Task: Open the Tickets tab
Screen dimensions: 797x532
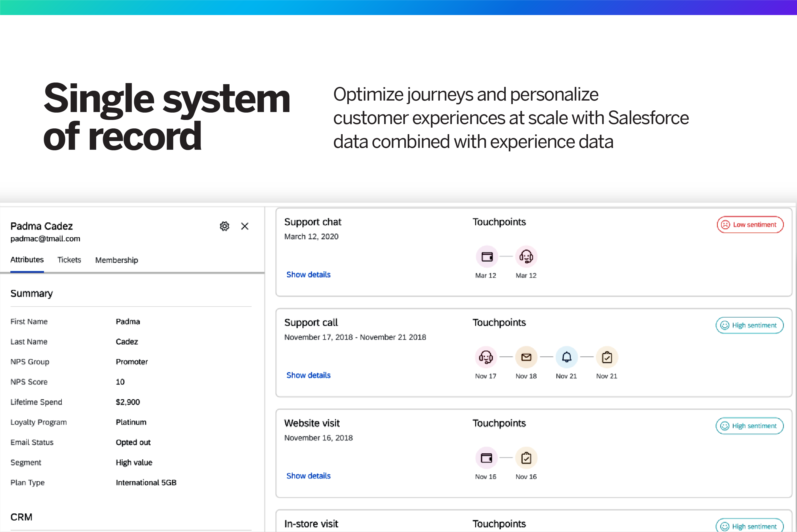Action: tap(69, 260)
